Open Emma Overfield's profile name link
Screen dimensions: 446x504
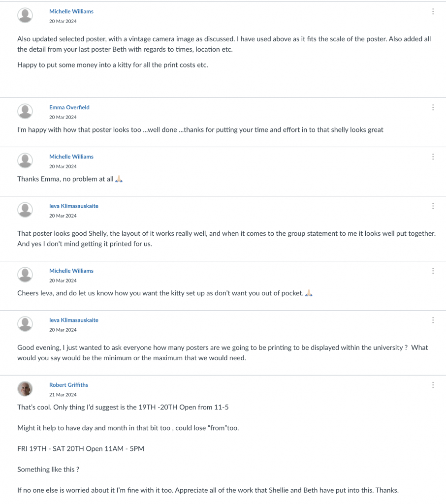point(69,107)
